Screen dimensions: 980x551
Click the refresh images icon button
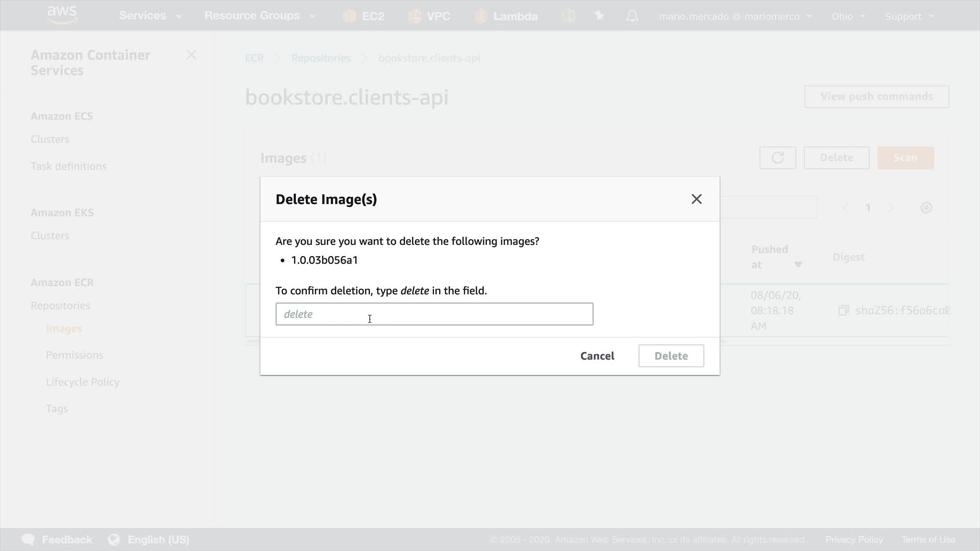point(777,158)
